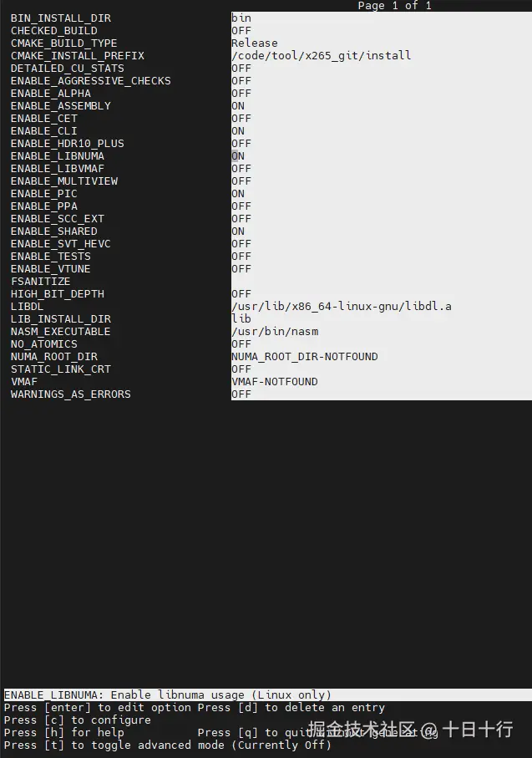The height and width of the screenshot is (758, 532).
Task: Click the VMAF-NOTFOUND value
Action: [275, 382]
